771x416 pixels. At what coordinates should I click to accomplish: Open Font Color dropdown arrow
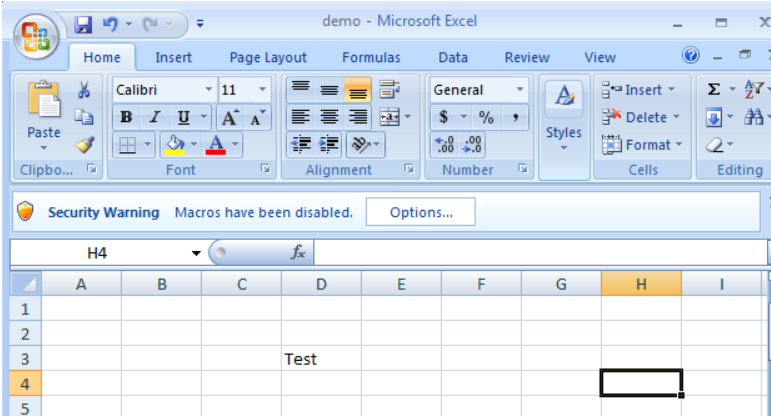(235, 145)
